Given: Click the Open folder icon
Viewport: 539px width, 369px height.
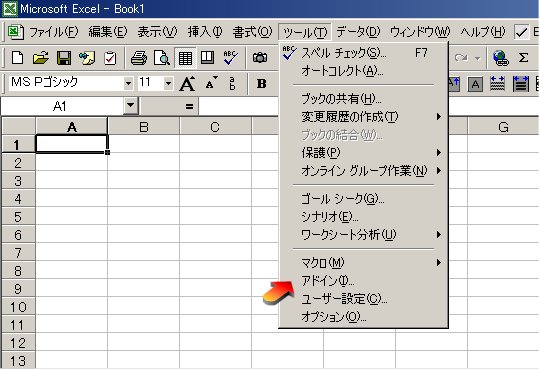Looking at the screenshot, I should 41,58.
